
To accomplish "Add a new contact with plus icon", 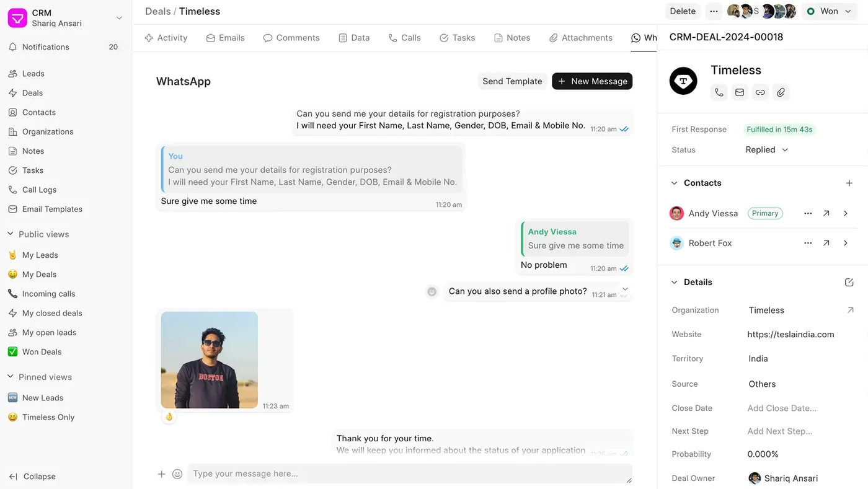I will [849, 183].
